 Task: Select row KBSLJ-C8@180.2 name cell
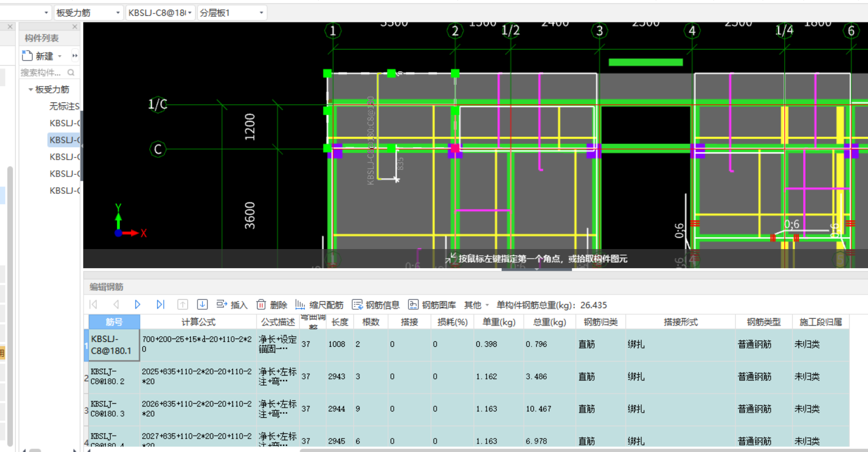pyautogui.click(x=114, y=377)
